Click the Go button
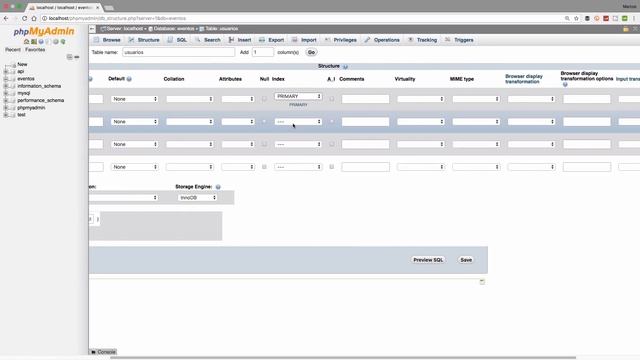 (x=311, y=52)
